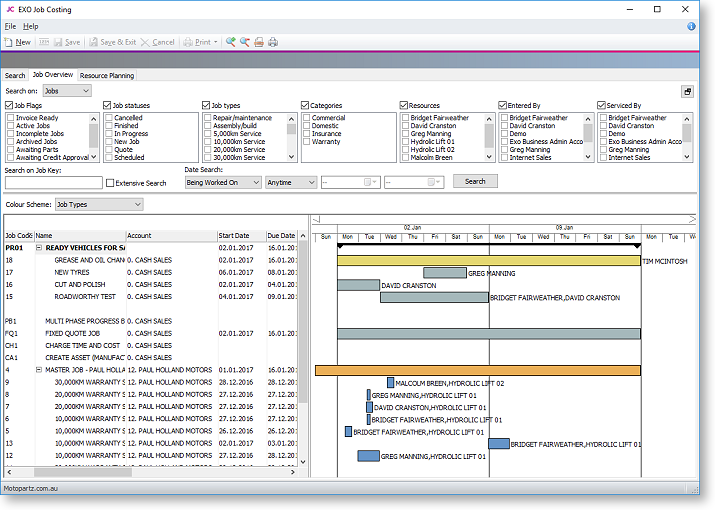Screen dimensions: 715x510
Task: Switch to the Resource Planning tab
Action: pos(106,75)
